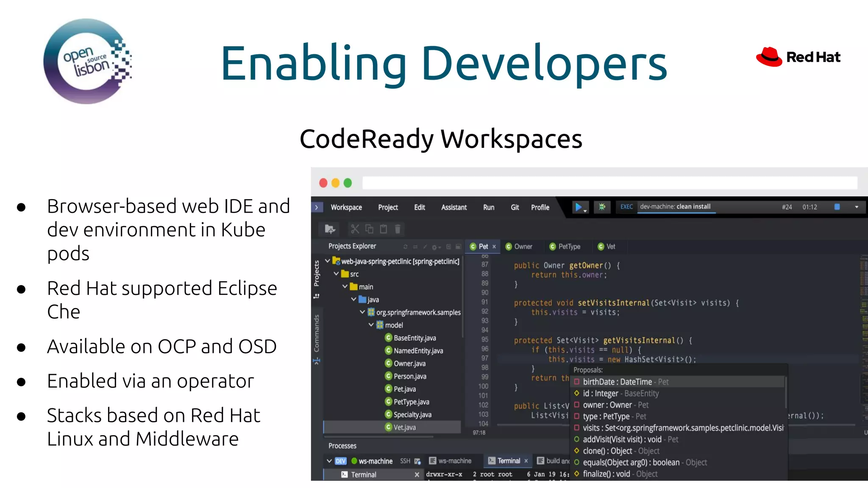
Task: Click the hide panel icon in Projects Explorer
Action: coord(458,247)
